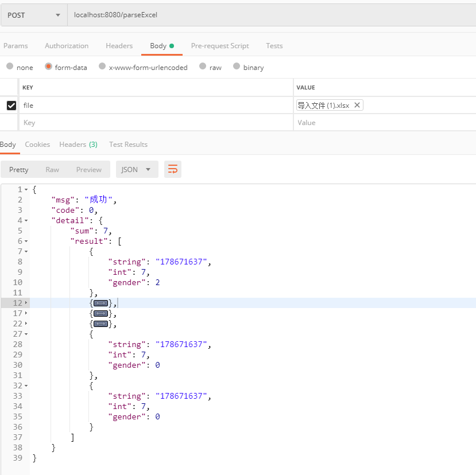Collapse the root JSON using line 1 arrow

pos(25,189)
